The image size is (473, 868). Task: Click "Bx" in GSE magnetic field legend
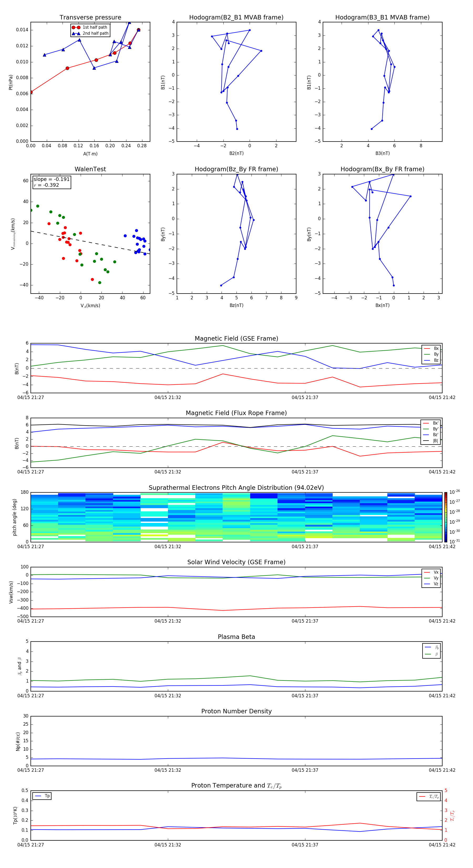click(431, 349)
